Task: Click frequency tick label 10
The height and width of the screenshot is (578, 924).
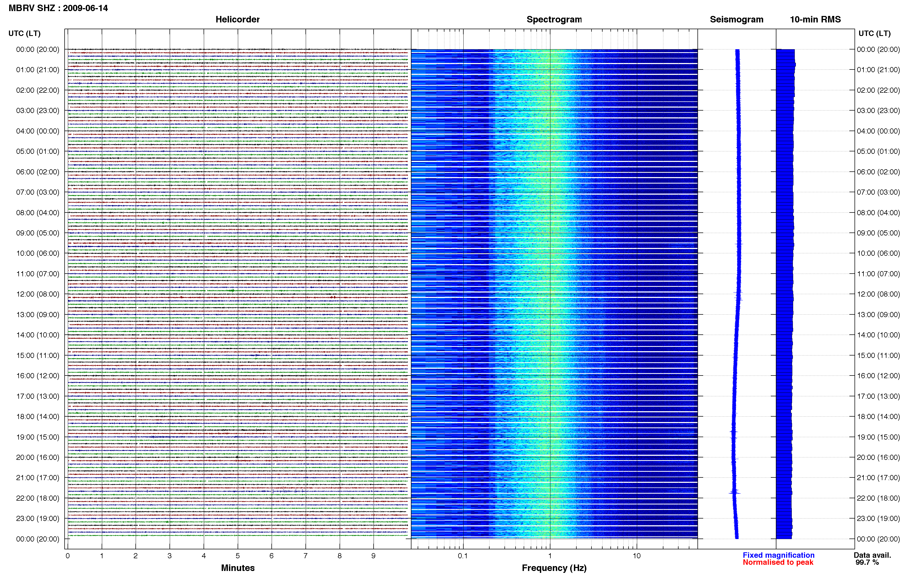Action: 636,556
